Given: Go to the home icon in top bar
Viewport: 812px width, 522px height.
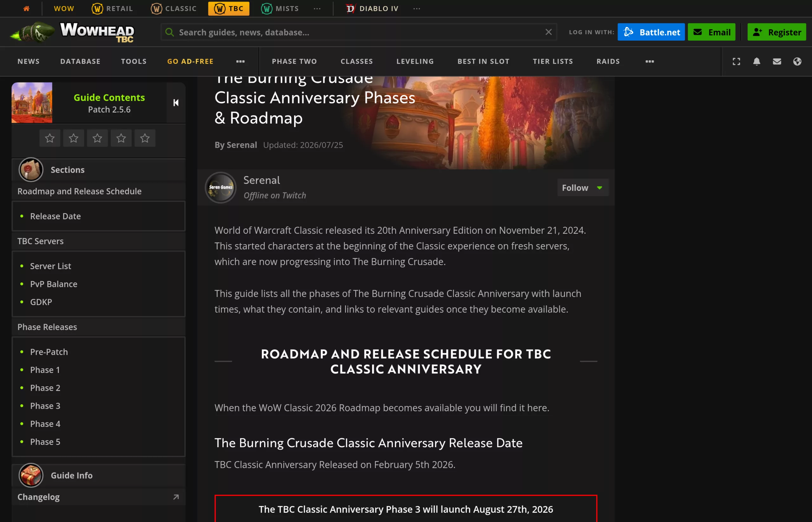Looking at the screenshot, I should 26,9.
